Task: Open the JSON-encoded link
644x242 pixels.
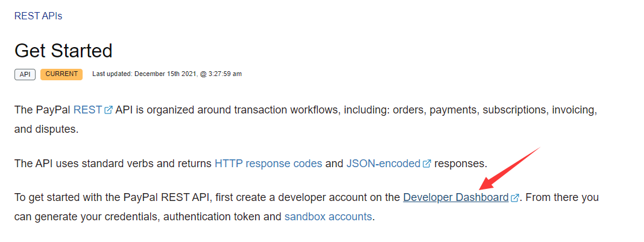Action: [384, 164]
